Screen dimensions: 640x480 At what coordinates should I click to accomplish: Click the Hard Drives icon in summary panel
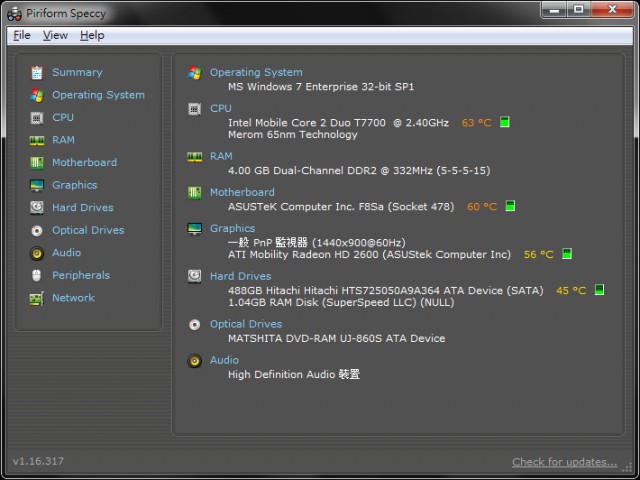pyautogui.click(x=194, y=276)
